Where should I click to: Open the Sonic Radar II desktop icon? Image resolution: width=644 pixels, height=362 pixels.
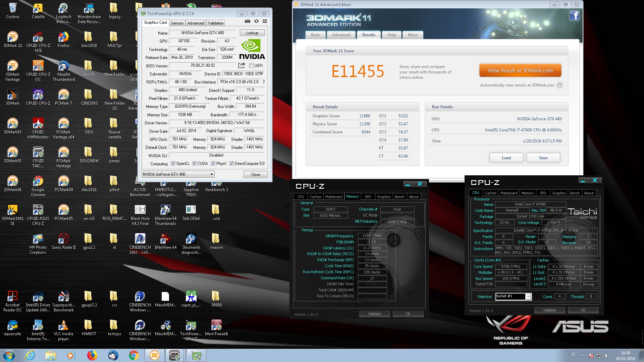pyautogui.click(x=63, y=242)
